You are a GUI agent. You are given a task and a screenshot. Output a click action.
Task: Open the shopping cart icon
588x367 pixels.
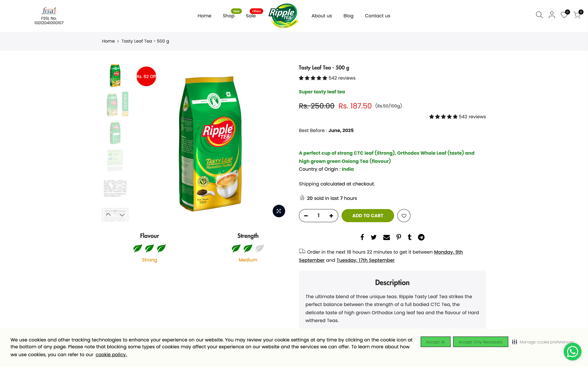click(x=577, y=15)
